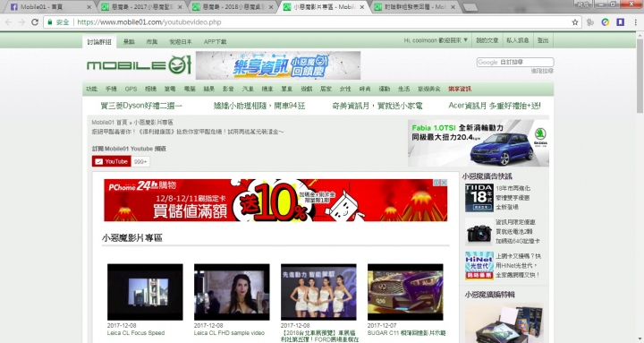Click the HiNet 光世代 sidebar ad image

(x=479, y=266)
